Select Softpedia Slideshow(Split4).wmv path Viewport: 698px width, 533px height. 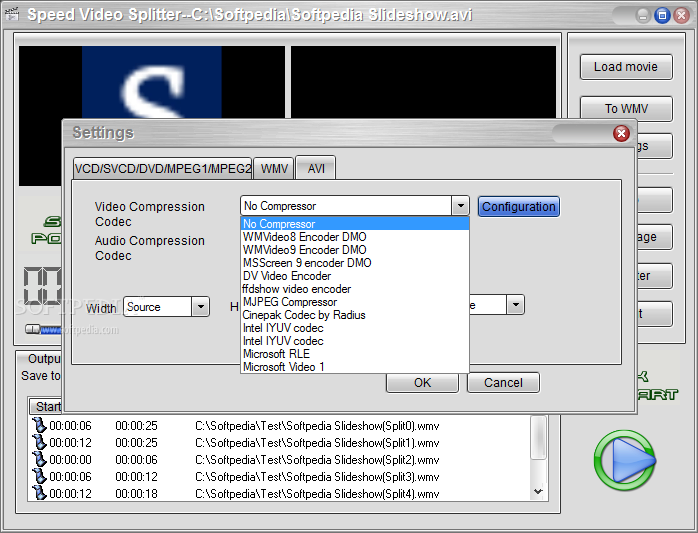[317, 493]
